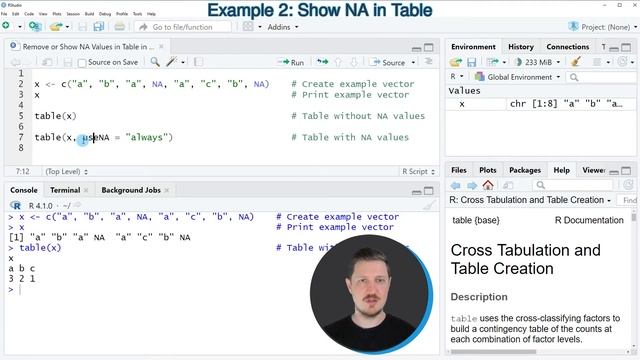
Task: Focus the Help search field
Action: [x=573, y=185]
